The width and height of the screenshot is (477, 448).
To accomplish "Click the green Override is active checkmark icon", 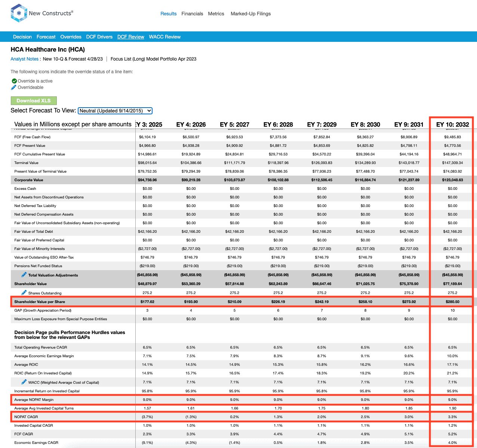I will (x=14, y=81).
